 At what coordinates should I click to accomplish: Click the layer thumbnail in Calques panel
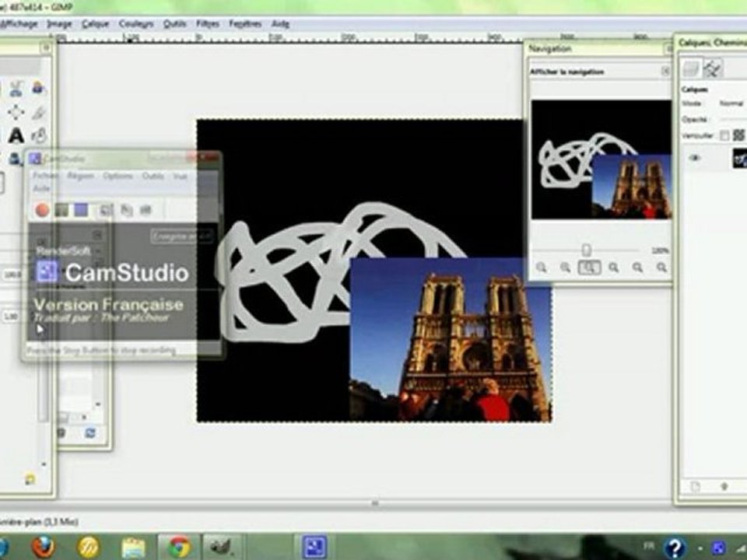(740, 159)
